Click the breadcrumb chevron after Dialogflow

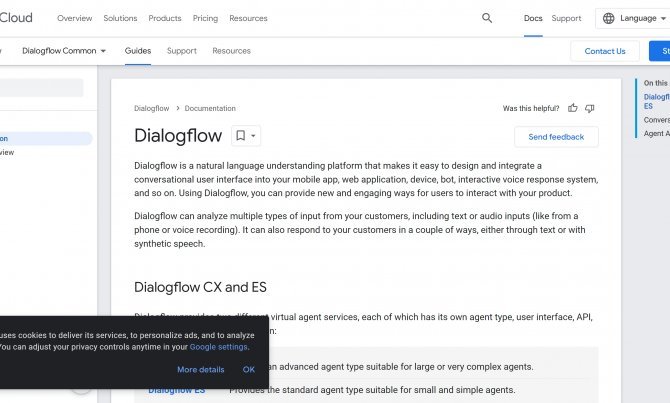tap(178, 108)
